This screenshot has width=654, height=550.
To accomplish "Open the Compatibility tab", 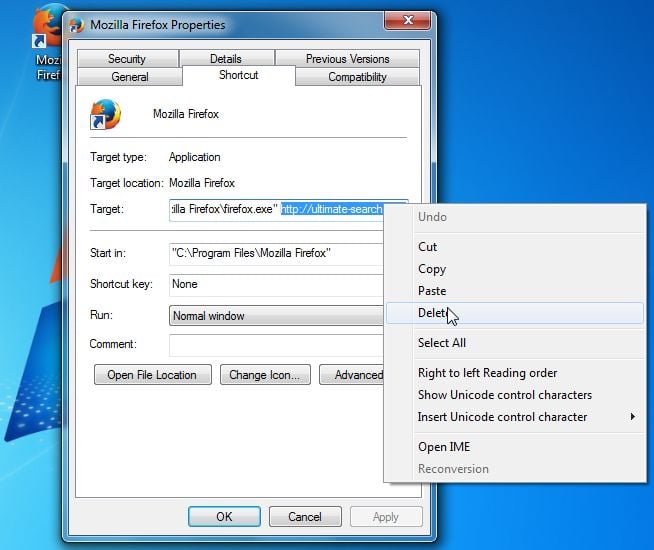I will tap(357, 77).
